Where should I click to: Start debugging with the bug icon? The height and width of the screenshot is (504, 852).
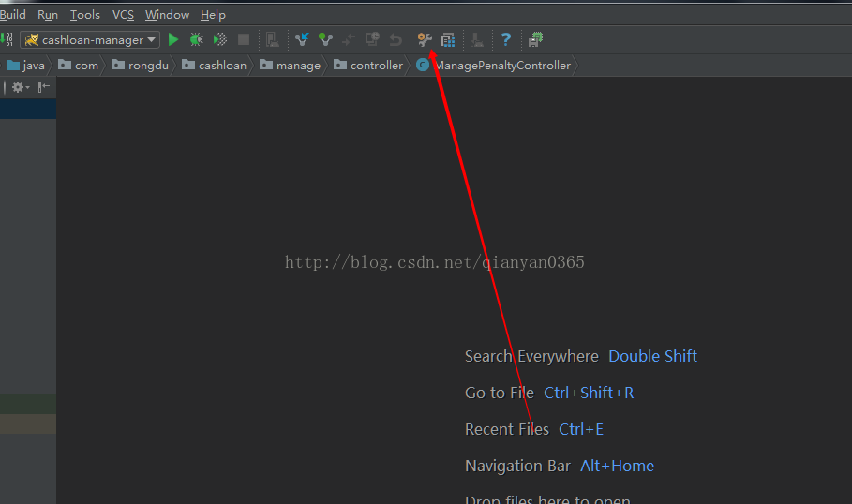[196, 39]
